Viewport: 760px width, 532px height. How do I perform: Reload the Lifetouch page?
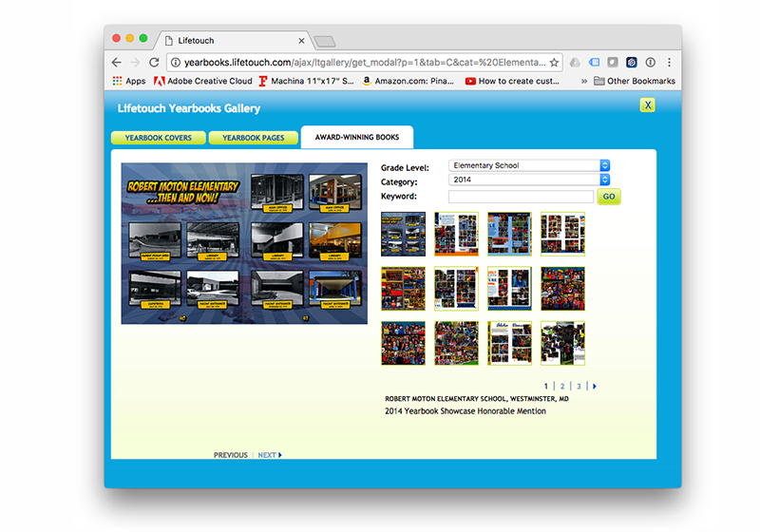click(154, 63)
